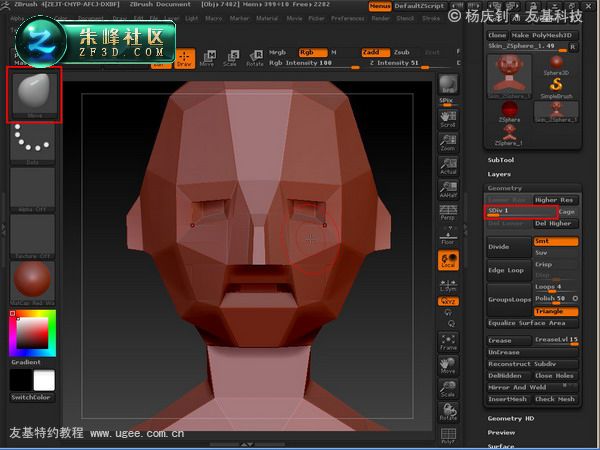The width and height of the screenshot is (600, 450).
Task: Click the Scale view icon in right shelf
Action: click(x=448, y=389)
